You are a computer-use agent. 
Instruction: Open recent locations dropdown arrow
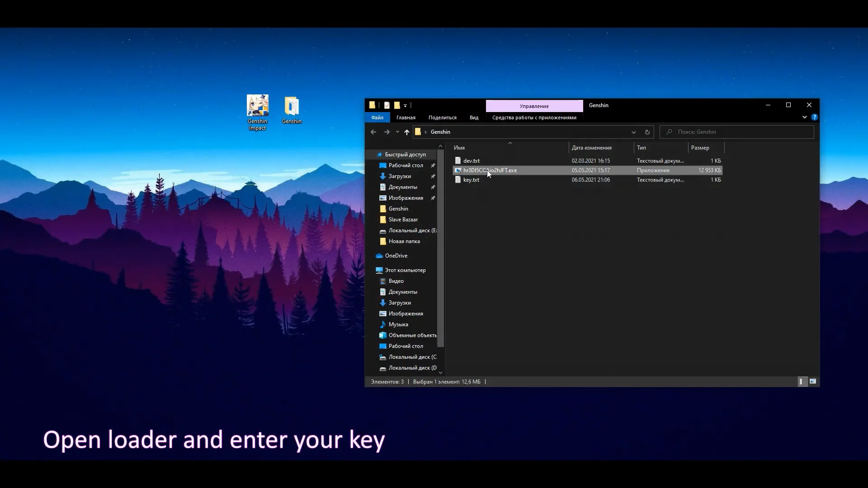point(397,132)
